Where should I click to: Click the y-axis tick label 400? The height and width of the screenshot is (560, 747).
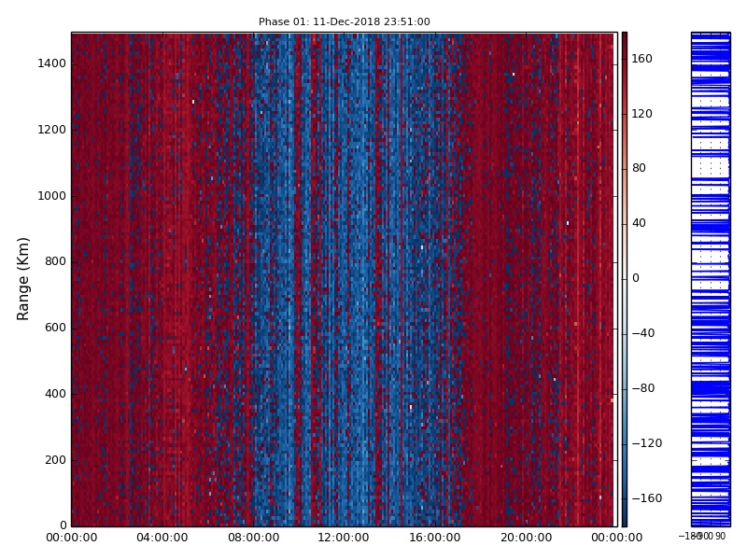click(55, 394)
